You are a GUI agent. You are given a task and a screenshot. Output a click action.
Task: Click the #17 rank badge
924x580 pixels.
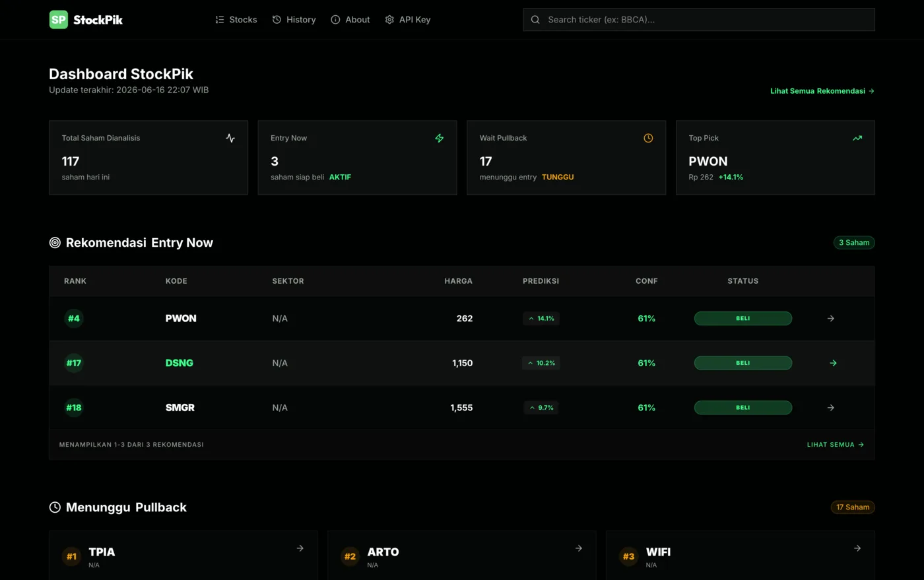(74, 363)
